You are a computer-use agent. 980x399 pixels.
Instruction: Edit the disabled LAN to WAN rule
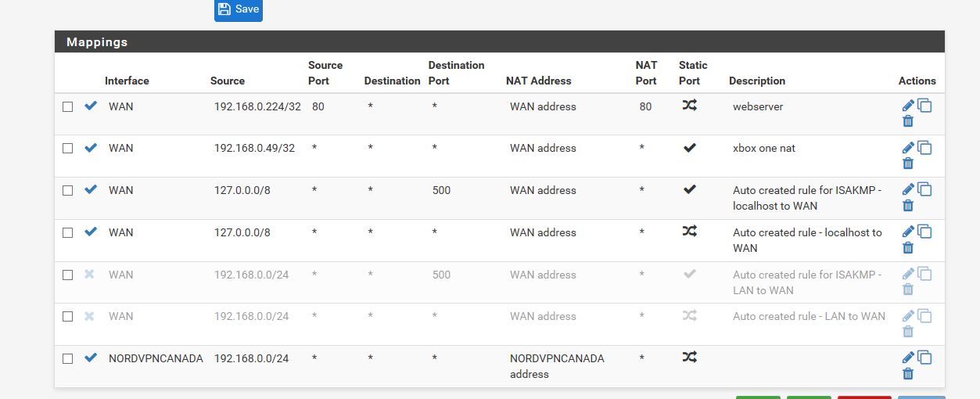point(908,315)
